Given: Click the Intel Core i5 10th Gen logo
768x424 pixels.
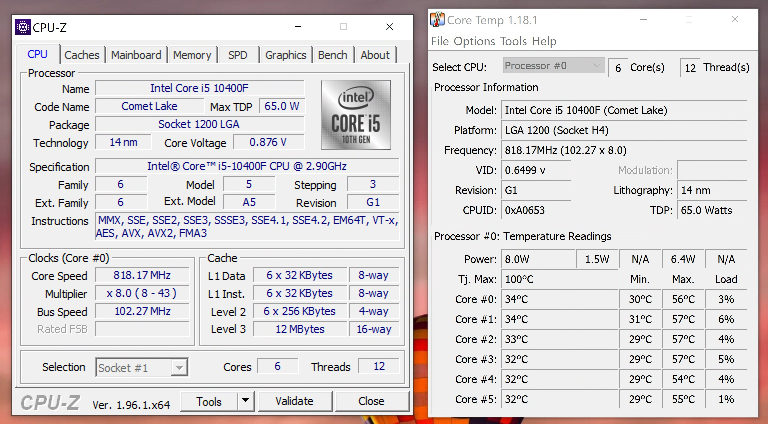Looking at the screenshot, I should click(356, 115).
